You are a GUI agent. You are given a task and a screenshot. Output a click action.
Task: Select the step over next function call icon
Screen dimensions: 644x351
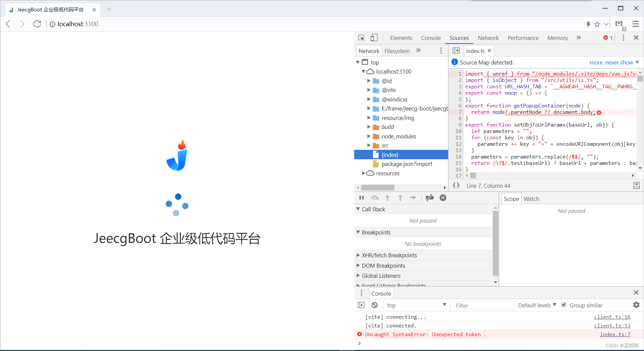375,198
